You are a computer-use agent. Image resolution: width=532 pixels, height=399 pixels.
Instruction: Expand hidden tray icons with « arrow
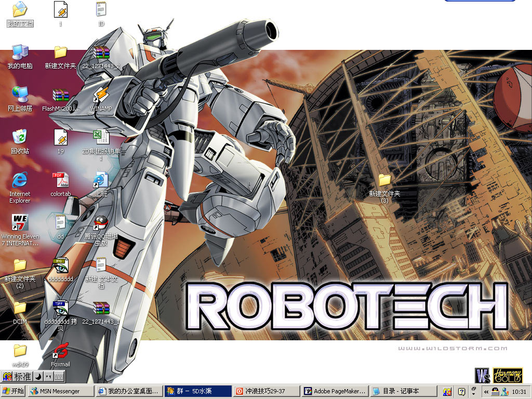pos(486,392)
